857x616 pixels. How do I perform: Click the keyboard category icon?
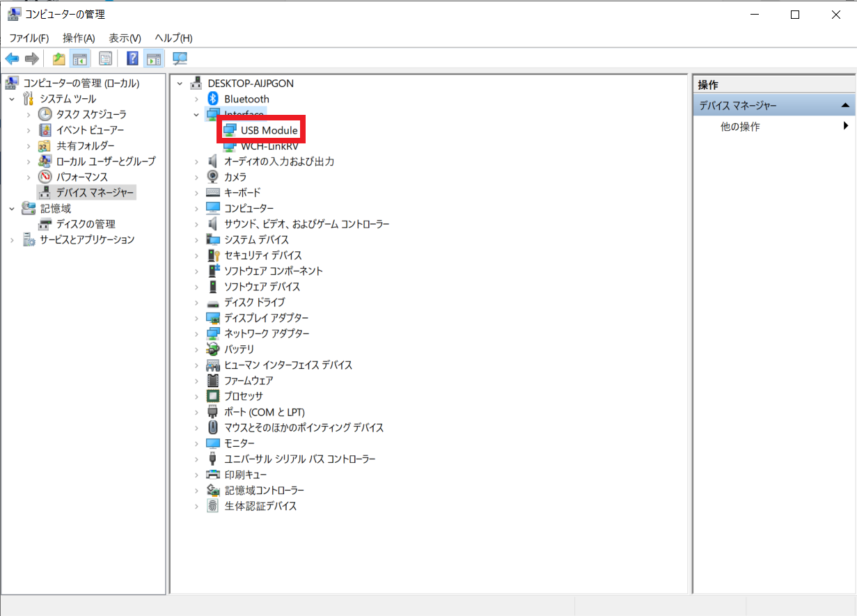click(214, 193)
